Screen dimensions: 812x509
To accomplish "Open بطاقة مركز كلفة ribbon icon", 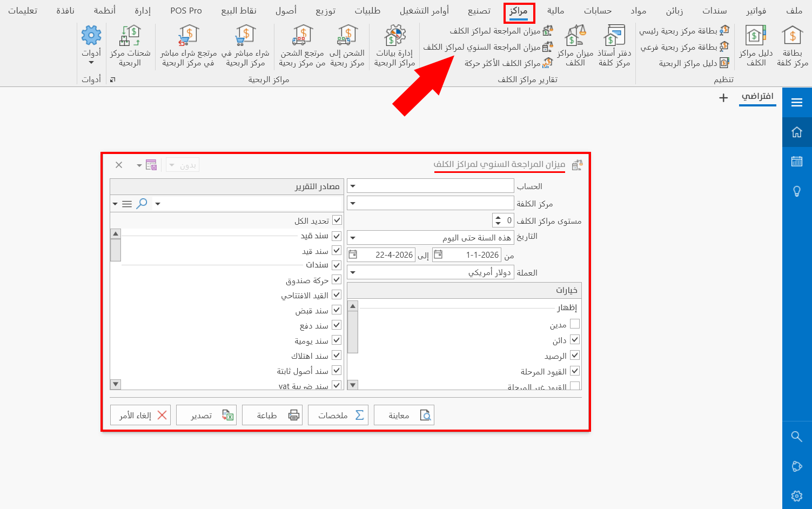I will click(x=793, y=46).
